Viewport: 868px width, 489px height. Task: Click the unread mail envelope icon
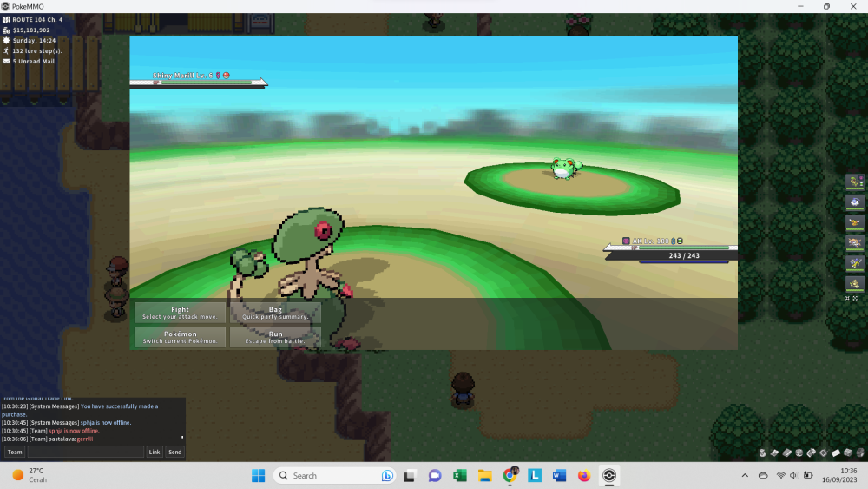click(6, 61)
